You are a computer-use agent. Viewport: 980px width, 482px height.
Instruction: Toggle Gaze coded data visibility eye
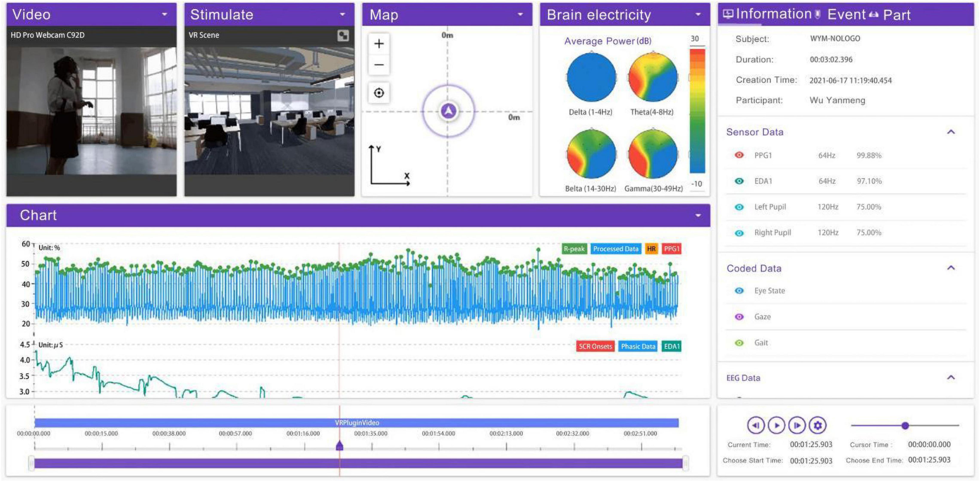(x=739, y=317)
